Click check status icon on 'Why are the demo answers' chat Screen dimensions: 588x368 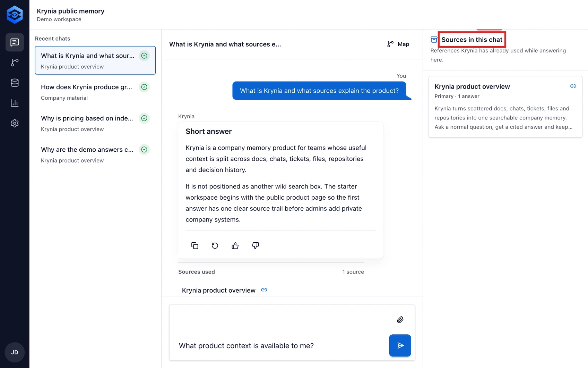click(x=144, y=150)
